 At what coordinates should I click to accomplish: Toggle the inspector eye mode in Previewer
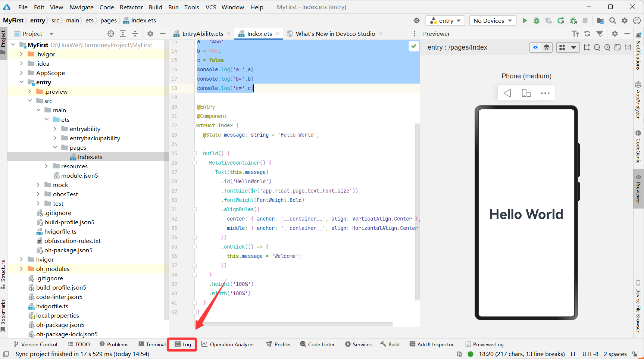point(535,47)
